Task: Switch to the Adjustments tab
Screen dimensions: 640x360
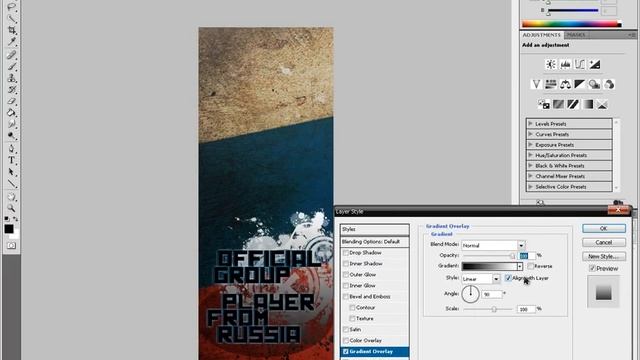Action: pyautogui.click(x=542, y=35)
